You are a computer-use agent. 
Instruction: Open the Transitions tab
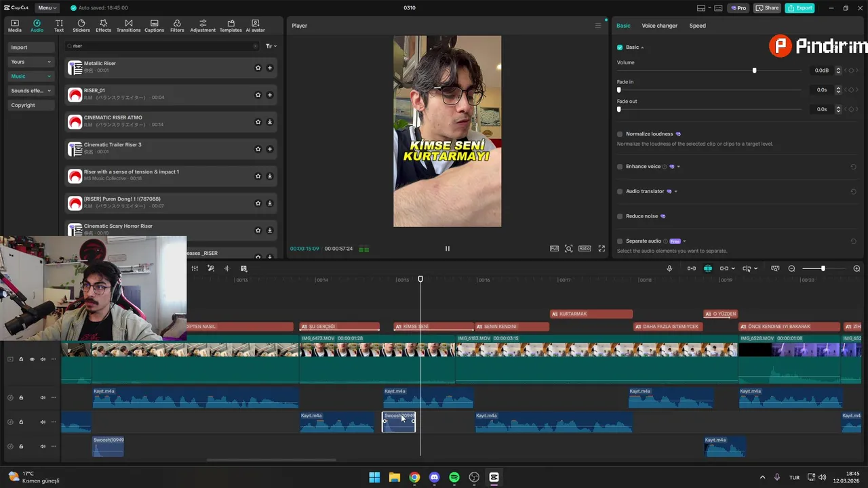click(x=128, y=26)
